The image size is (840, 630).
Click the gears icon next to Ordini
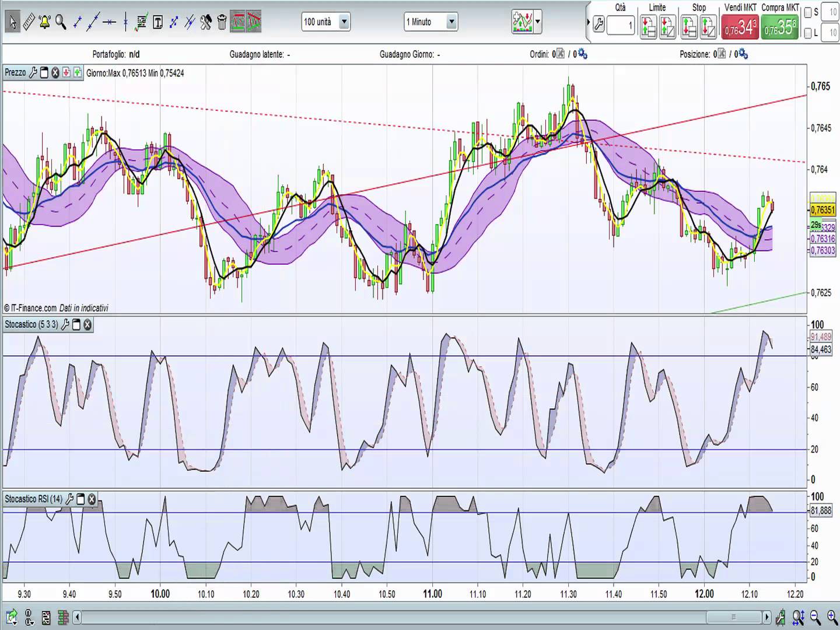(582, 54)
